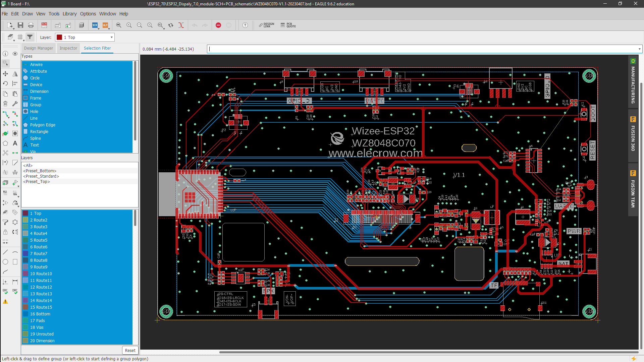Click the PCB Quote button
This screenshot has width=644, height=362.
pos(288,25)
